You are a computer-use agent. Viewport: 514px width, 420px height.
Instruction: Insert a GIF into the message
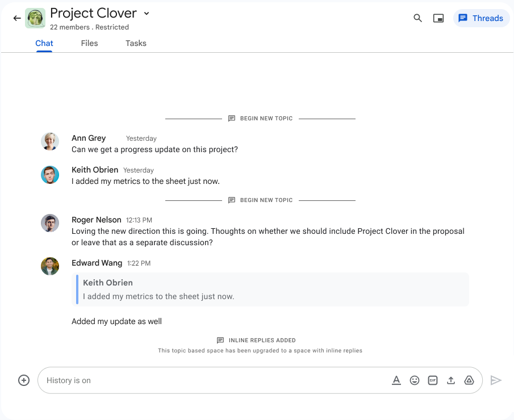coord(433,380)
